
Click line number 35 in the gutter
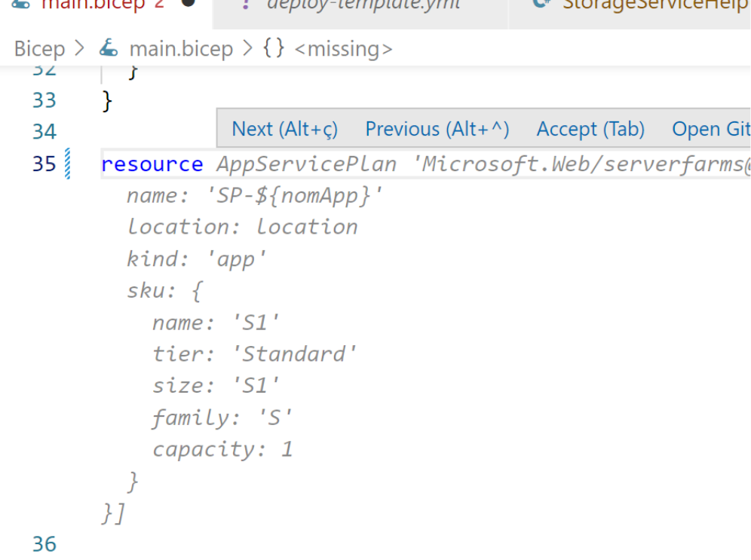44,164
